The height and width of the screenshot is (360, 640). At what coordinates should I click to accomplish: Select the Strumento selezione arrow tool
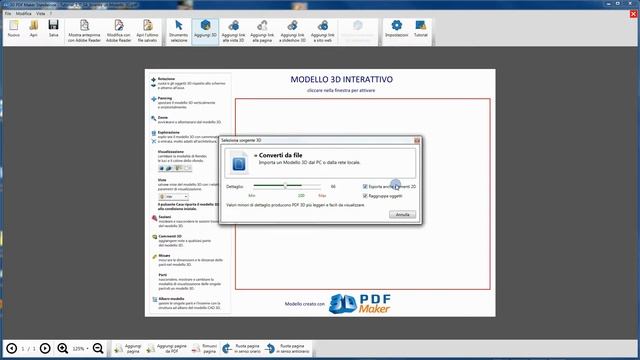point(179,31)
